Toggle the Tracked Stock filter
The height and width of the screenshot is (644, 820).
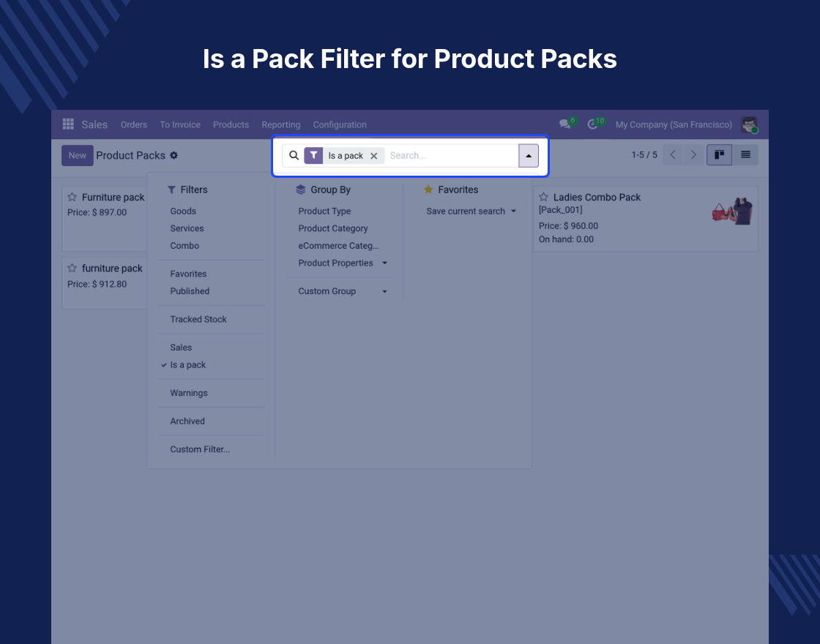(x=198, y=319)
